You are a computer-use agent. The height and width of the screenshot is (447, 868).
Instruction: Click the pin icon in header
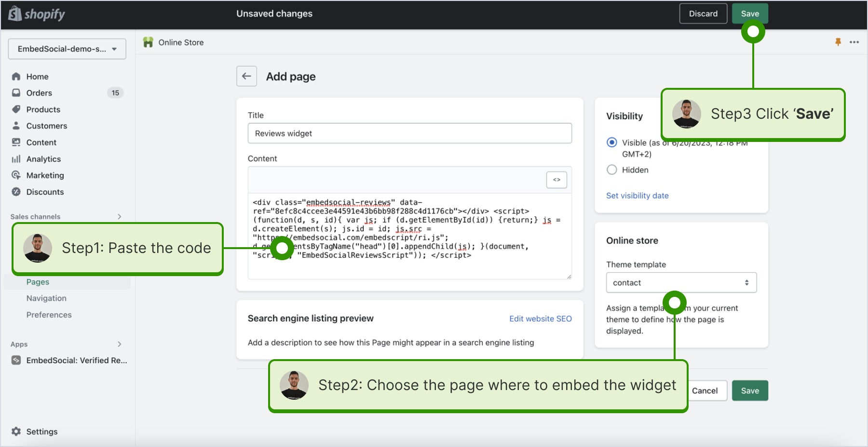(838, 42)
